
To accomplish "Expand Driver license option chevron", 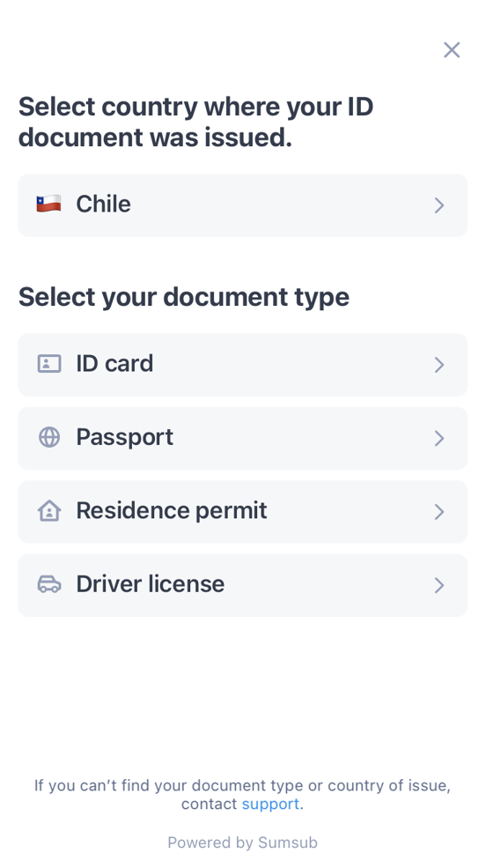I will click(439, 585).
